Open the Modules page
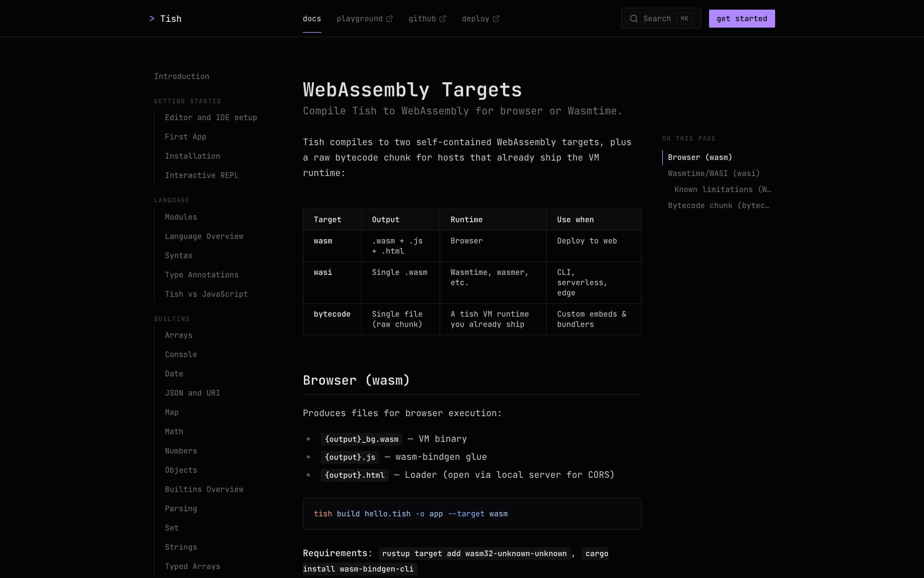This screenshot has height=578, width=924. point(181,217)
